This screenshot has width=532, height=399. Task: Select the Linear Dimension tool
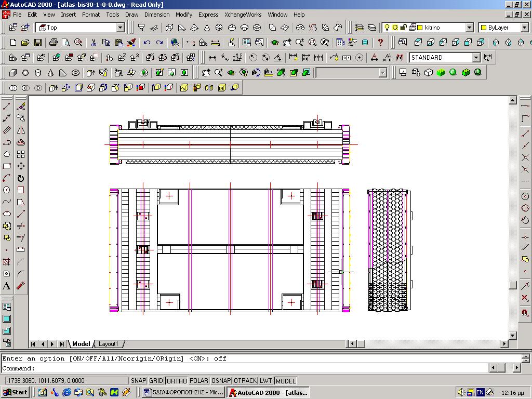212,58
